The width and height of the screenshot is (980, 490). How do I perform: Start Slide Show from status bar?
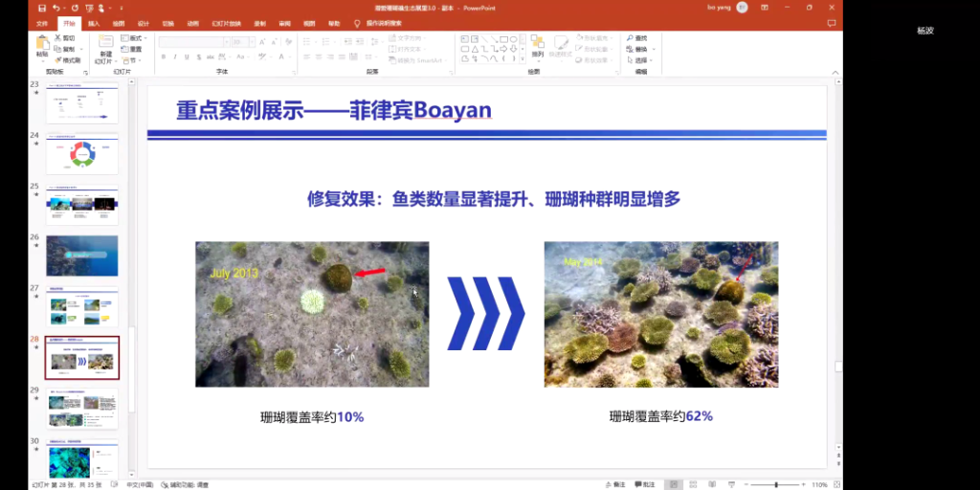[731, 484]
